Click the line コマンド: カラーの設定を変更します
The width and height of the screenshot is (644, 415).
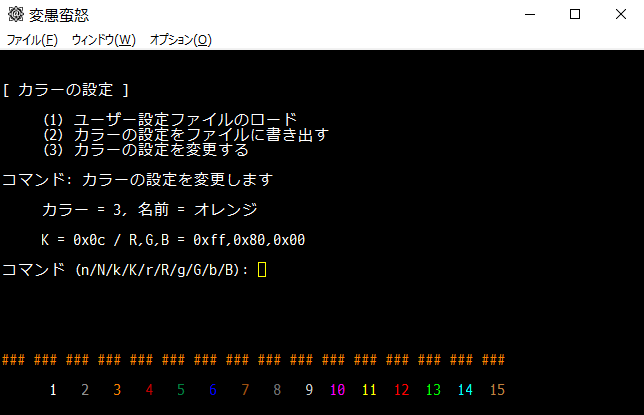click(138, 180)
